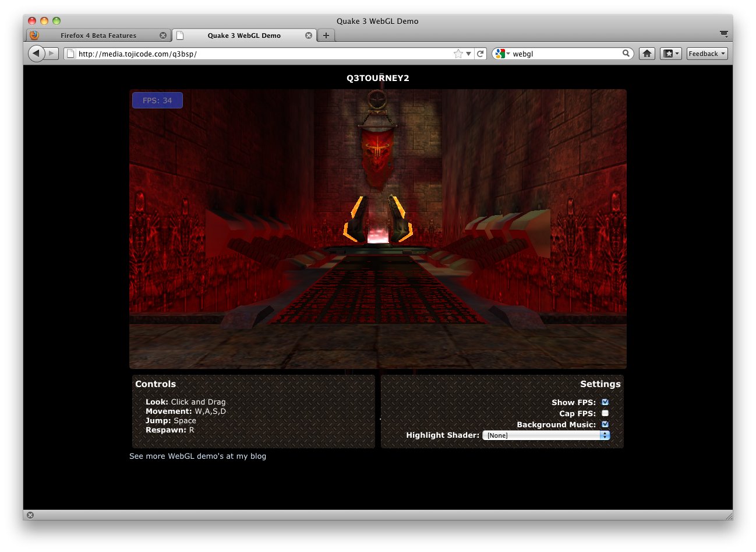Click the Home icon in the toolbar
The height and width of the screenshot is (552, 756).
[647, 53]
